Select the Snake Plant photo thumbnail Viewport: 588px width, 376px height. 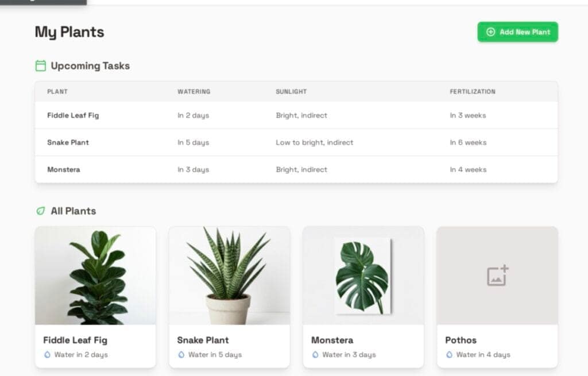click(229, 276)
